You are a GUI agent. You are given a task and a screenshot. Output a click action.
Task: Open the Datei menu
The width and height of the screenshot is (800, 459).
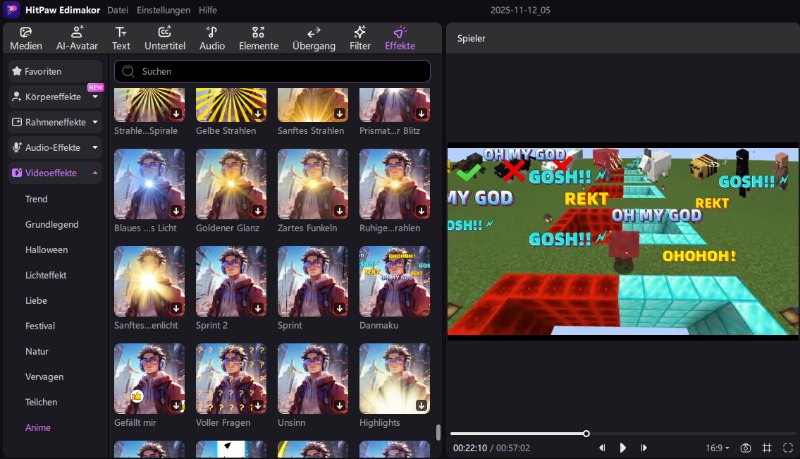(118, 10)
